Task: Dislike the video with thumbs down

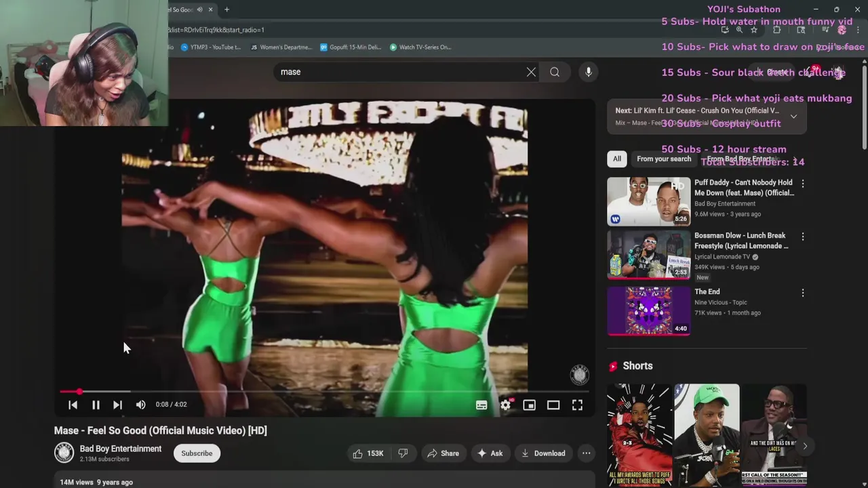Action: [403, 453]
